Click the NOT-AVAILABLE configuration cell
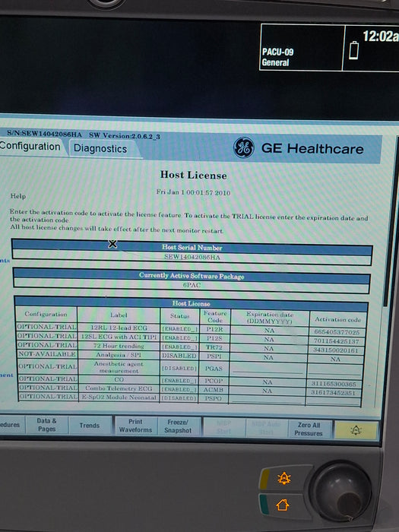Viewport: 399px width, 532px height. tap(47, 354)
